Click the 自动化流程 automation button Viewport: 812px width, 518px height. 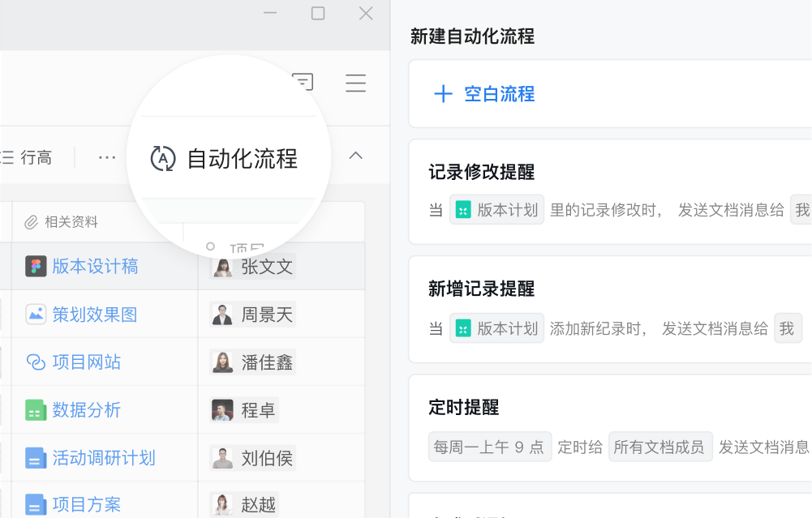pos(226,159)
